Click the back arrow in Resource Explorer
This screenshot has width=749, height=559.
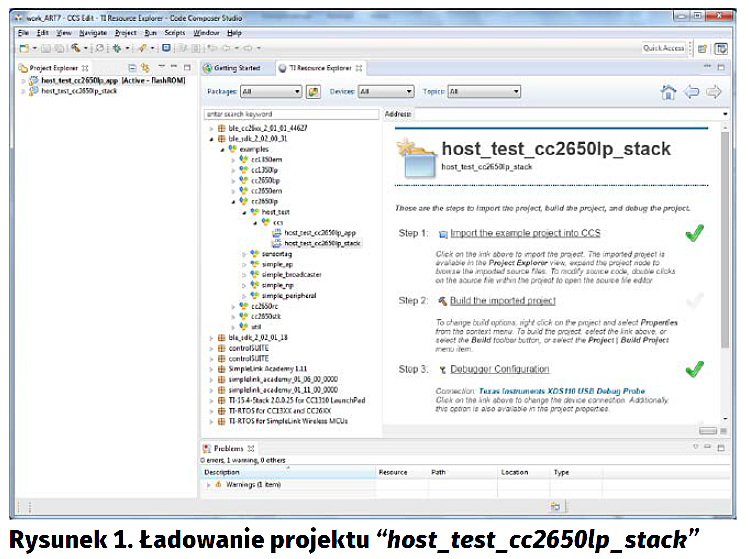(691, 92)
